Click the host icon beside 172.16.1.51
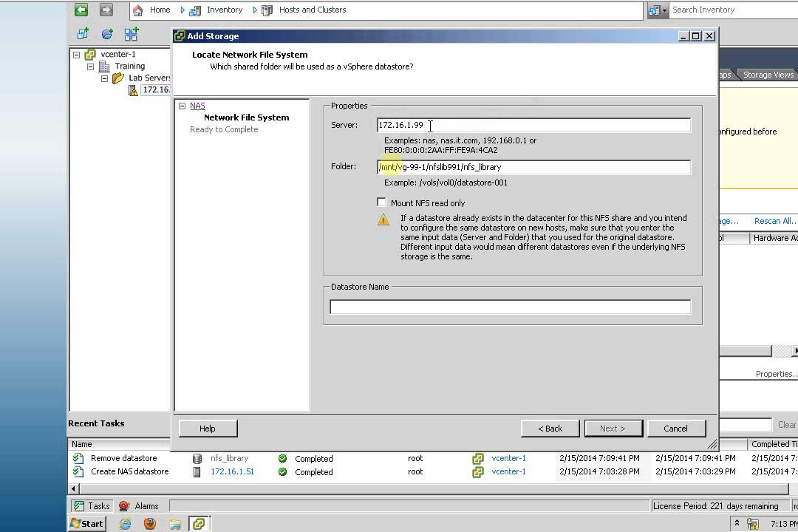 pyautogui.click(x=197, y=471)
